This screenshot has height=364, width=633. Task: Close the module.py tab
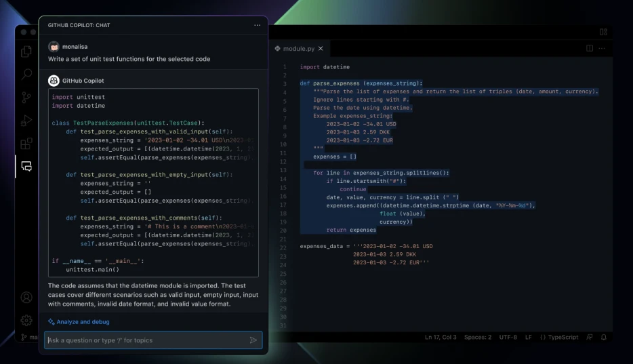[321, 48]
